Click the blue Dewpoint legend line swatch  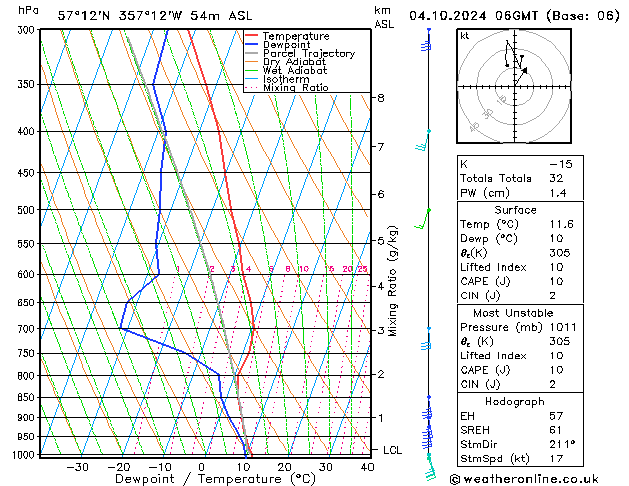252,45
